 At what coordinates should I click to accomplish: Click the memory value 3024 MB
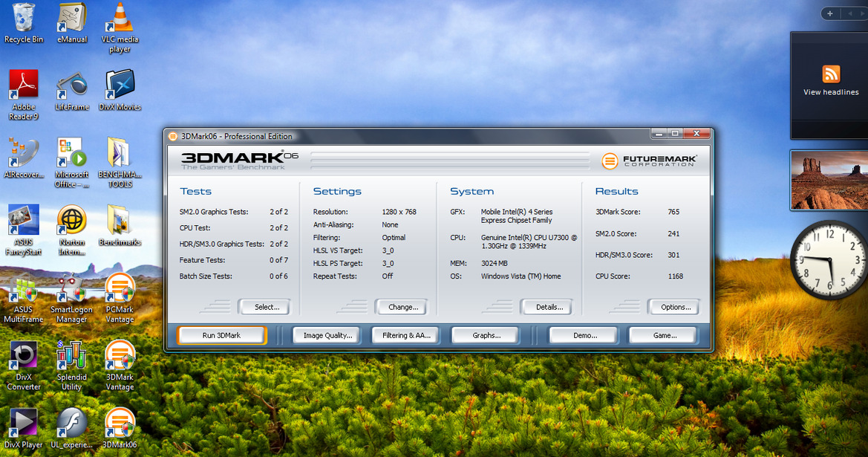coord(495,264)
